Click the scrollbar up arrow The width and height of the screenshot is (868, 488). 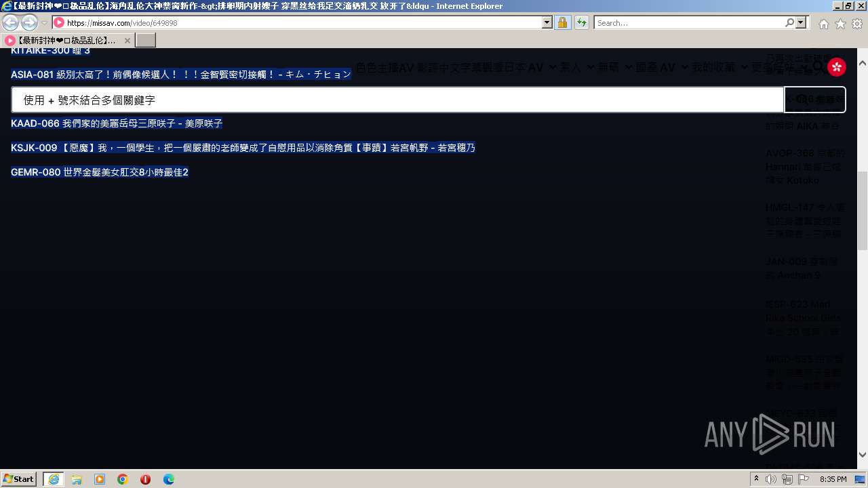pyautogui.click(x=863, y=63)
